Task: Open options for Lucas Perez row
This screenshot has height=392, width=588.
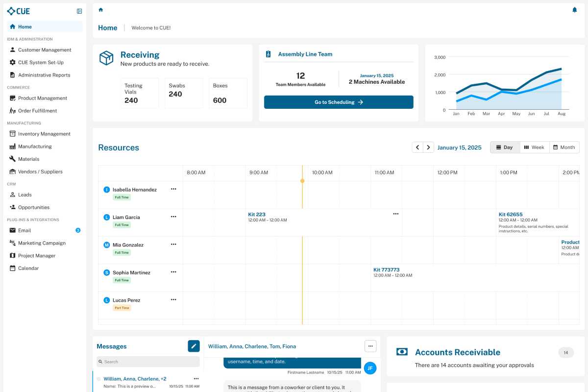Action: tap(173, 299)
